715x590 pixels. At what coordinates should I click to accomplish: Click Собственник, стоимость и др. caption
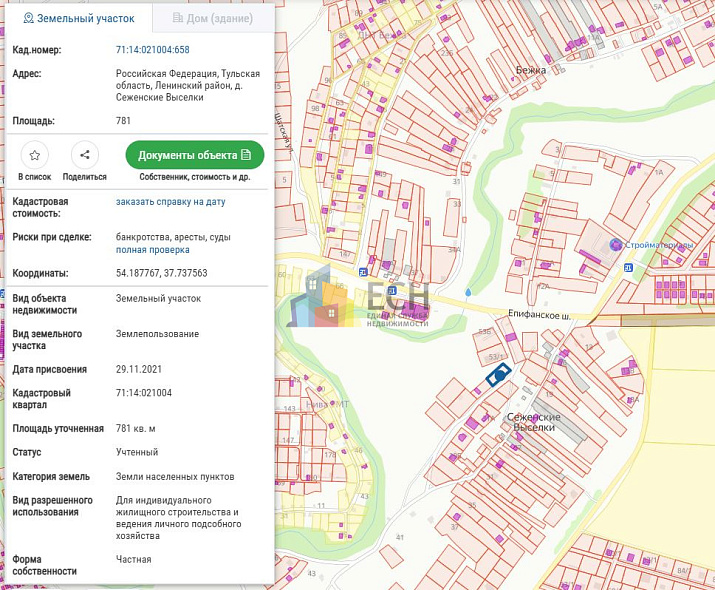pos(195,177)
